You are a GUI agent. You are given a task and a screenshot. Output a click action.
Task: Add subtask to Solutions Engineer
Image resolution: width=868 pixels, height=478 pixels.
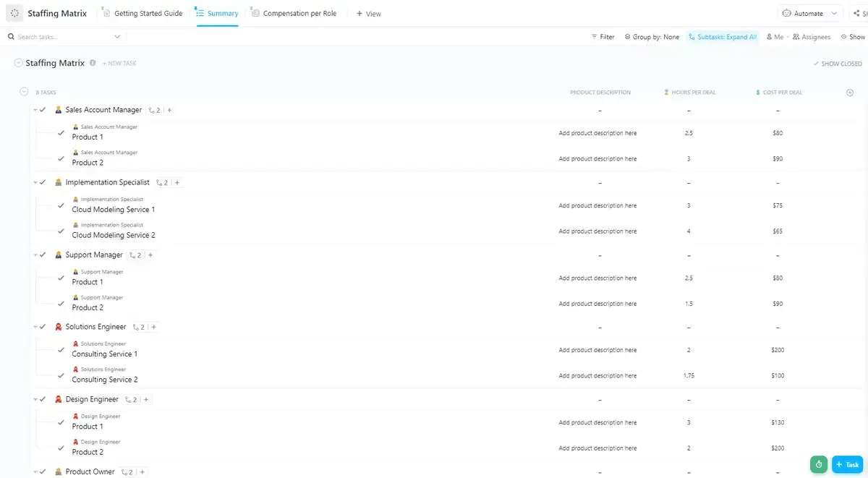[x=154, y=327]
